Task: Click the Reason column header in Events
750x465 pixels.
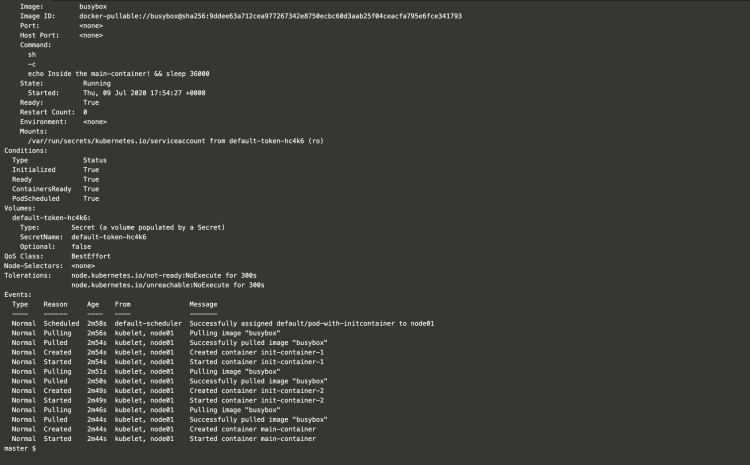Action: click(55, 303)
